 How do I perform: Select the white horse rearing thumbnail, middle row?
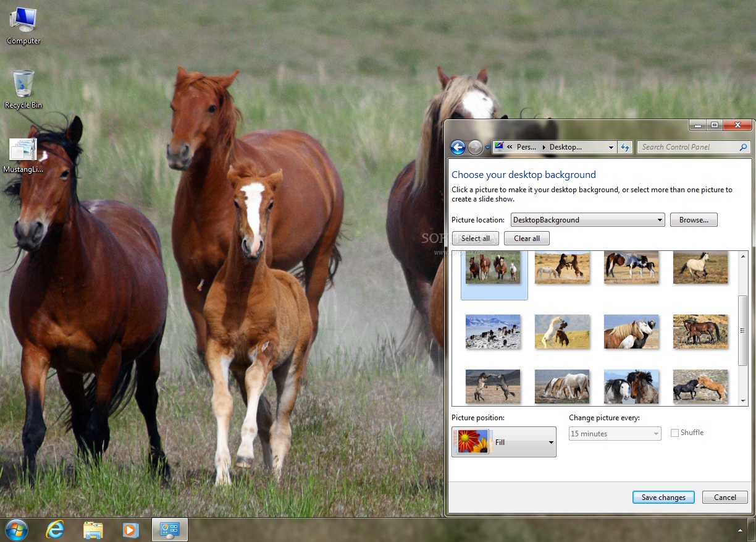562,331
